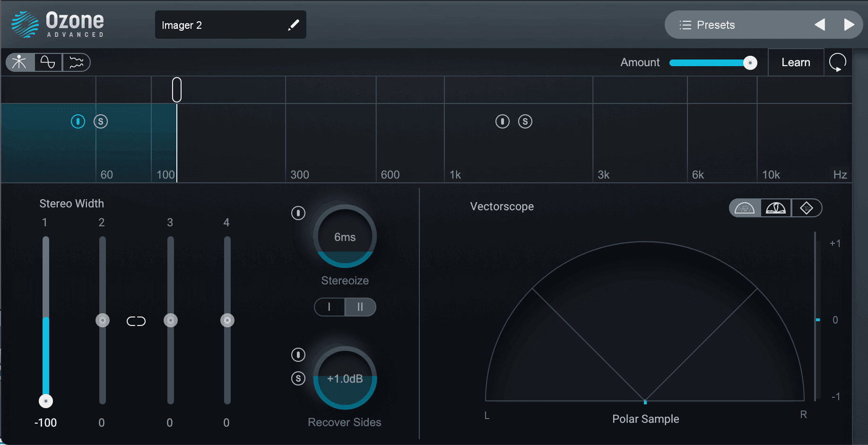Click the Learn button
Screen dimensions: 868x445
tap(796, 62)
